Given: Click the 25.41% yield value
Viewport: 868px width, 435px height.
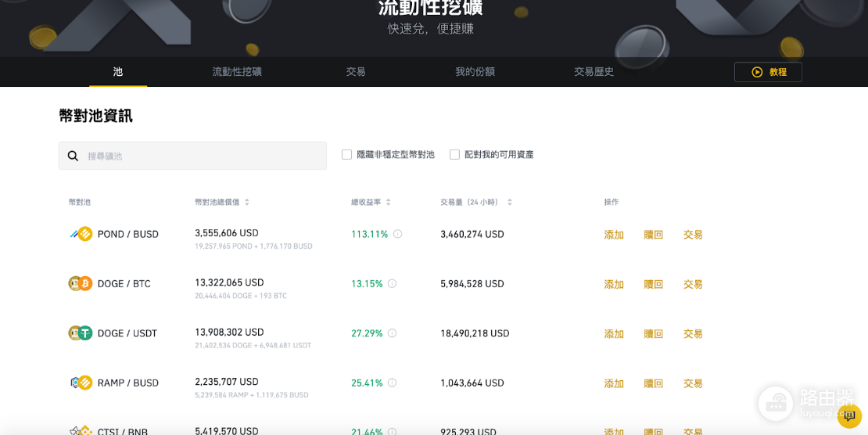Looking at the screenshot, I should point(367,383).
